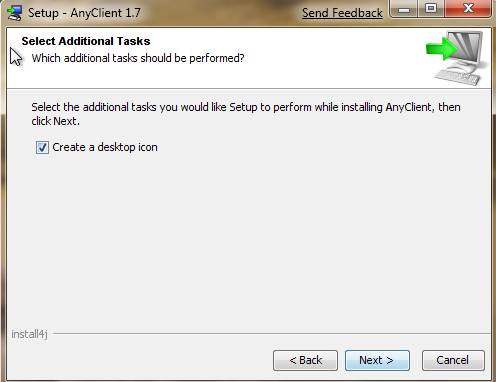Image resolution: width=496 pixels, height=382 pixels.
Task: Go to the previous step with Back
Action: pos(305,360)
